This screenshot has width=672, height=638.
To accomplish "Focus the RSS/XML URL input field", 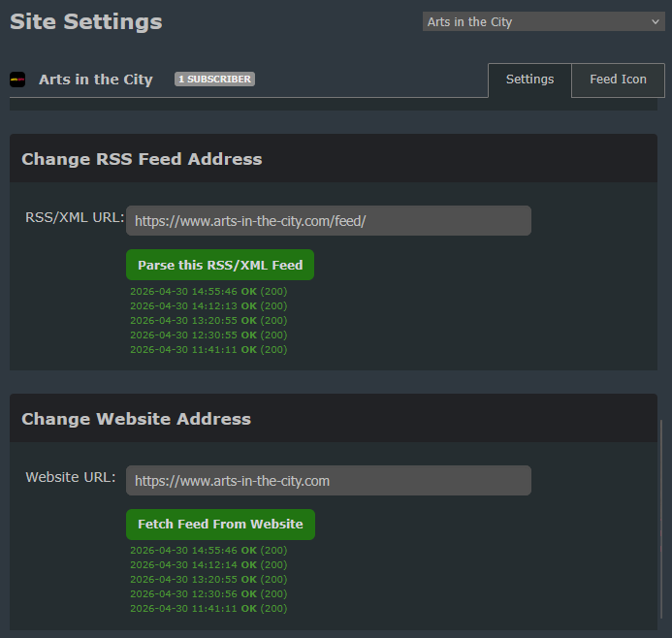I will click(328, 221).
